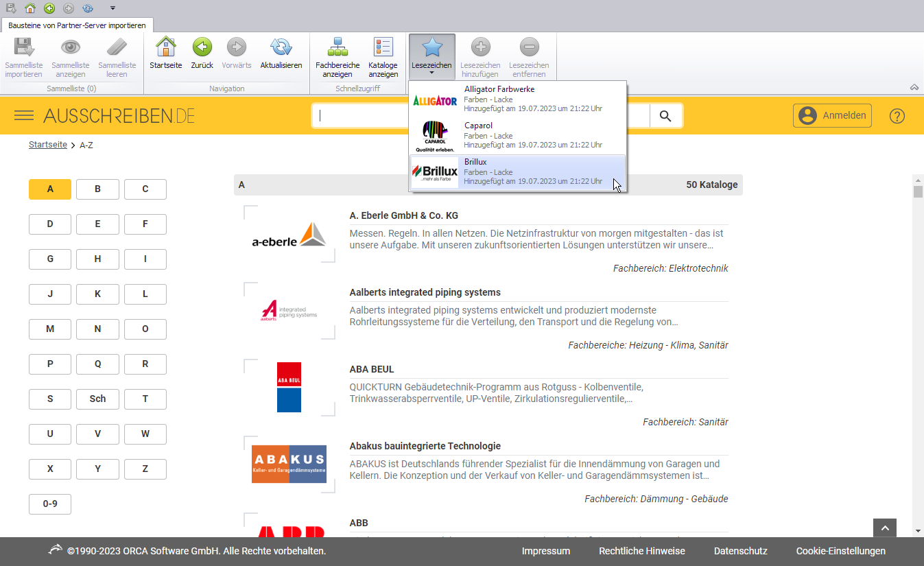Click Startseite breadcrumb link
Screen dimensions: 924x566
pyautogui.click(x=48, y=145)
